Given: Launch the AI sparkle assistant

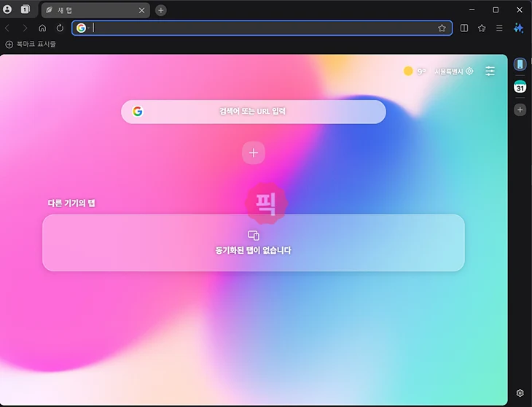Looking at the screenshot, I should pos(518,28).
